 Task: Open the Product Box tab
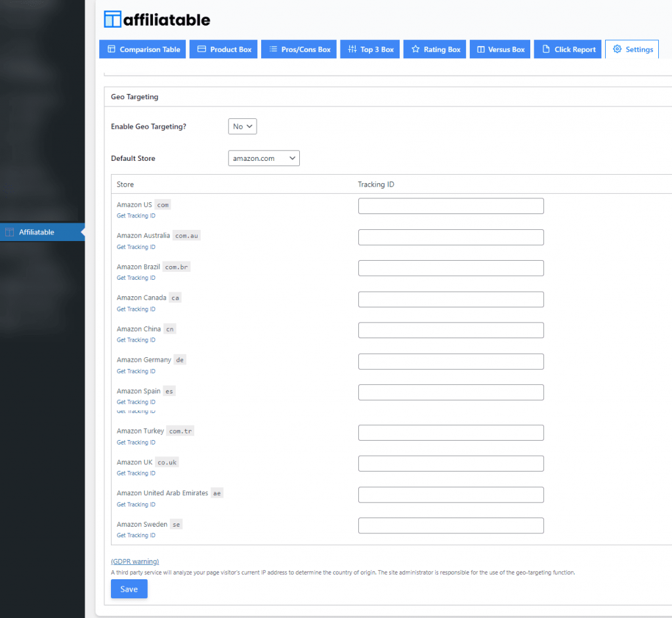[223, 49]
